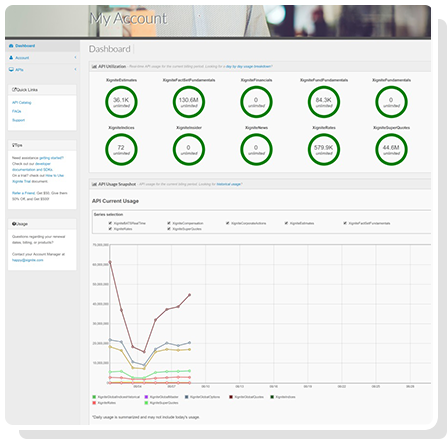Image resolution: width=447 pixels, height=439 pixels.
Task: Open the API Catalog quick link
Action: [x=22, y=103]
